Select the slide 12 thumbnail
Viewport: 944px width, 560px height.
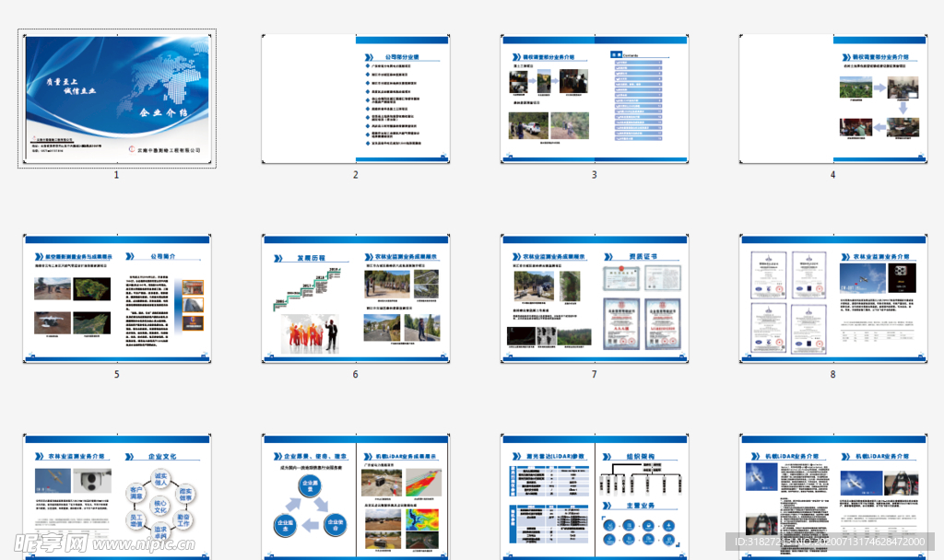point(832,497)
